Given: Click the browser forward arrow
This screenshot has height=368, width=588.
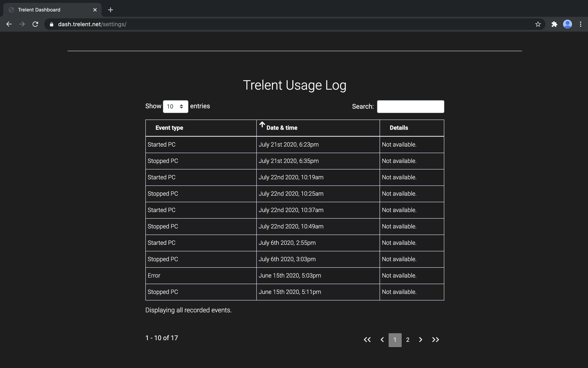Looking at the screenshot, I should click(x=22, y=24).
